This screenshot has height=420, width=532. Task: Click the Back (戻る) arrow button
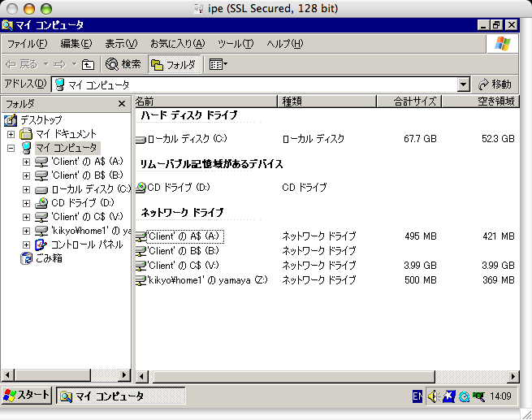(x=21, y=64)
